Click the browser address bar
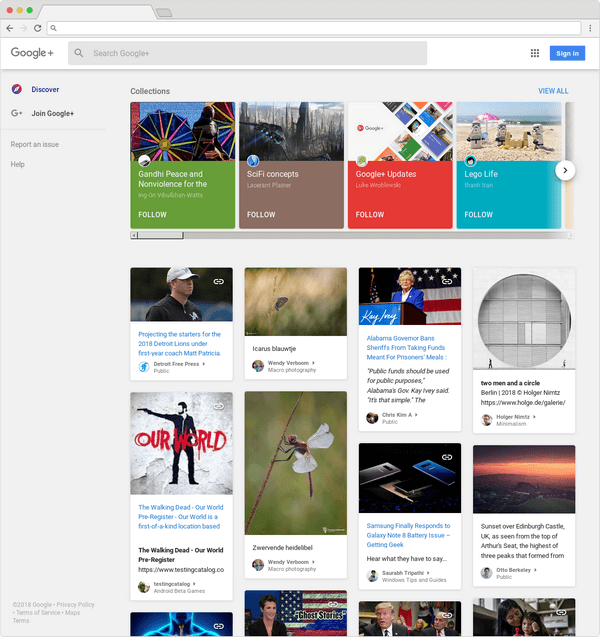This screenshot has height=637, width=600. coord(314,28)
